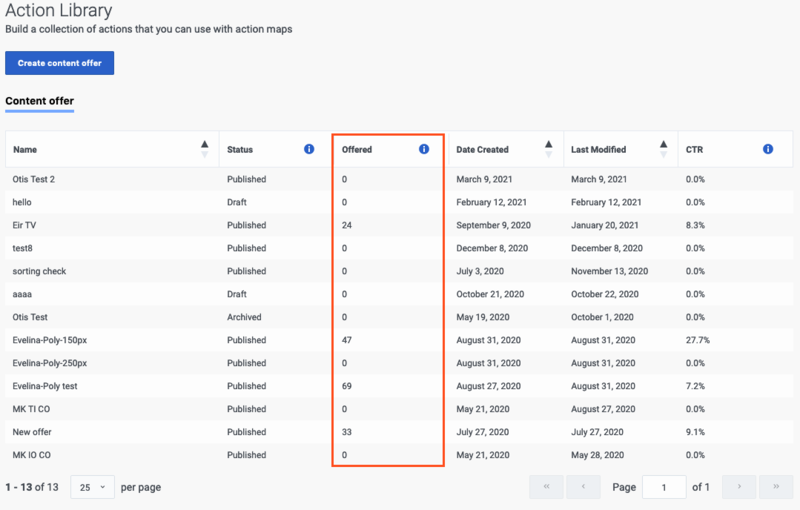This screenshot has height=510, width=800.
Task: Open the Otis Test 2 offer
Action: tap(34, 179)
